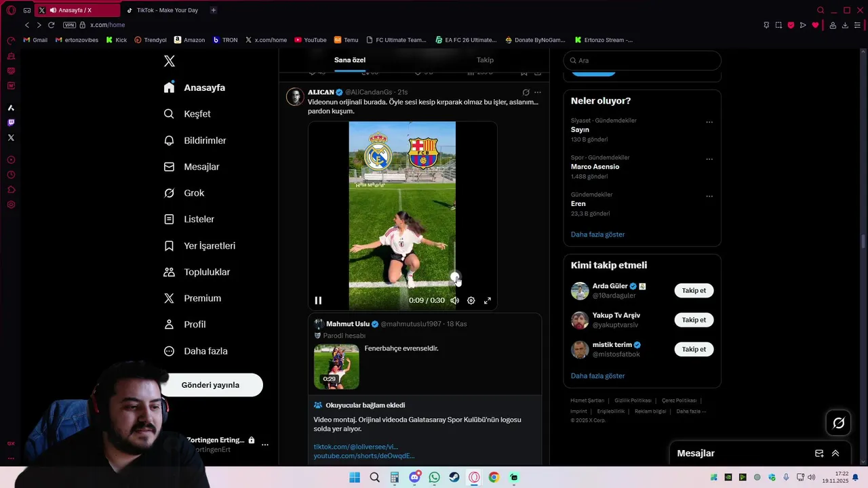Go to Anasayfa in X navigation

[x=195, y=87]
